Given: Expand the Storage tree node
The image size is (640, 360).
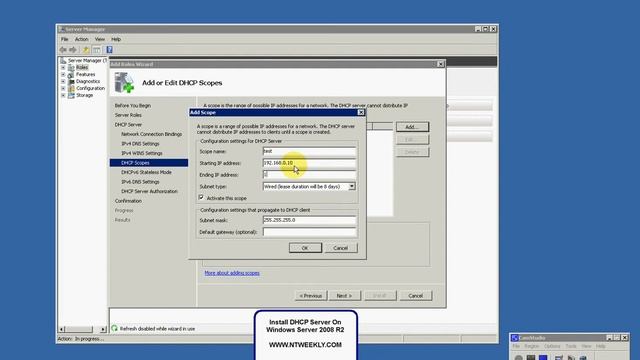Looking at the screenshot, I should click(x=63, y=96).
